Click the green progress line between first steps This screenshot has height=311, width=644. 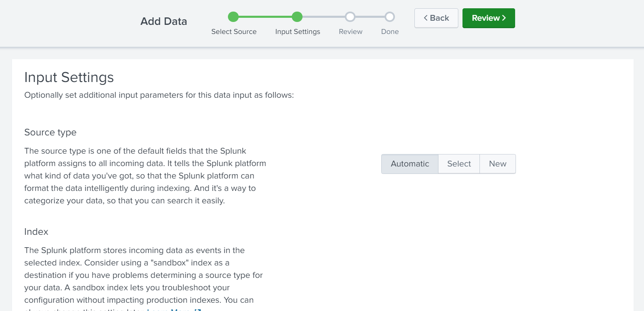265,17
